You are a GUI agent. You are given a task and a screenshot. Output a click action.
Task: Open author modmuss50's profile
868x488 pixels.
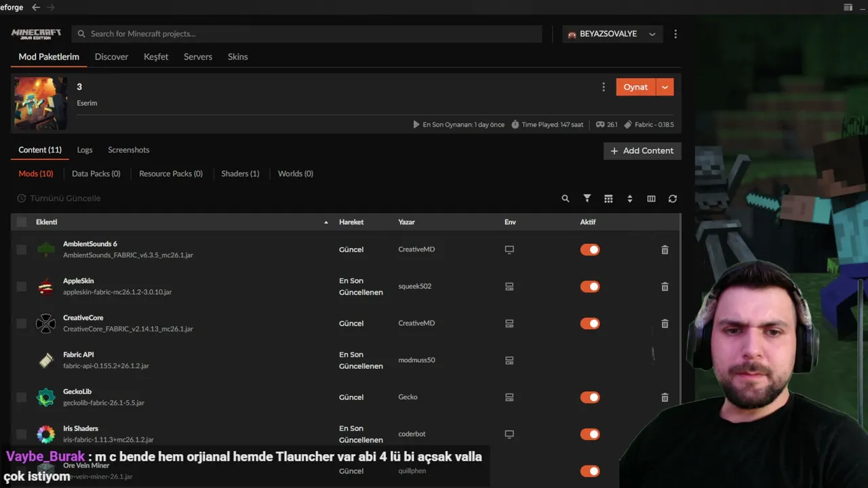click(416, 360)
